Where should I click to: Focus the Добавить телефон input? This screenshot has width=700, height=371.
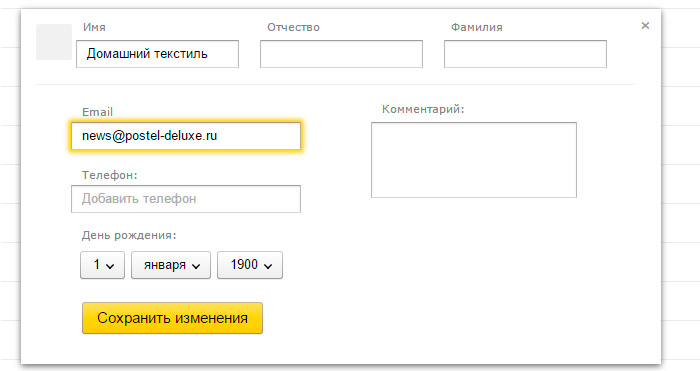pyautogui.click(x=186, y=199)
